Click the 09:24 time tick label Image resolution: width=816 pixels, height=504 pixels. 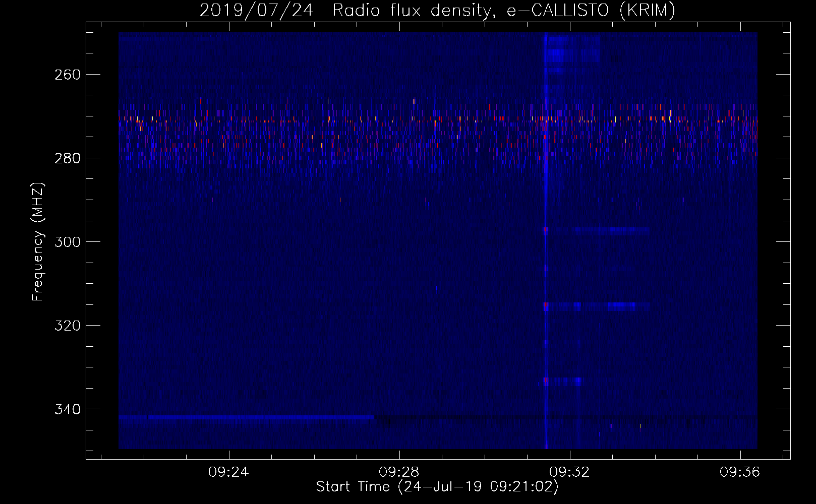(228, 472)
